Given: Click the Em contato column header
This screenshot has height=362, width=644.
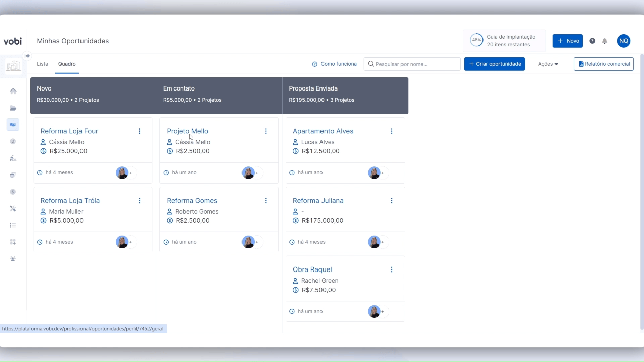Looking at the screenshot, I should (x=219, y=96).
